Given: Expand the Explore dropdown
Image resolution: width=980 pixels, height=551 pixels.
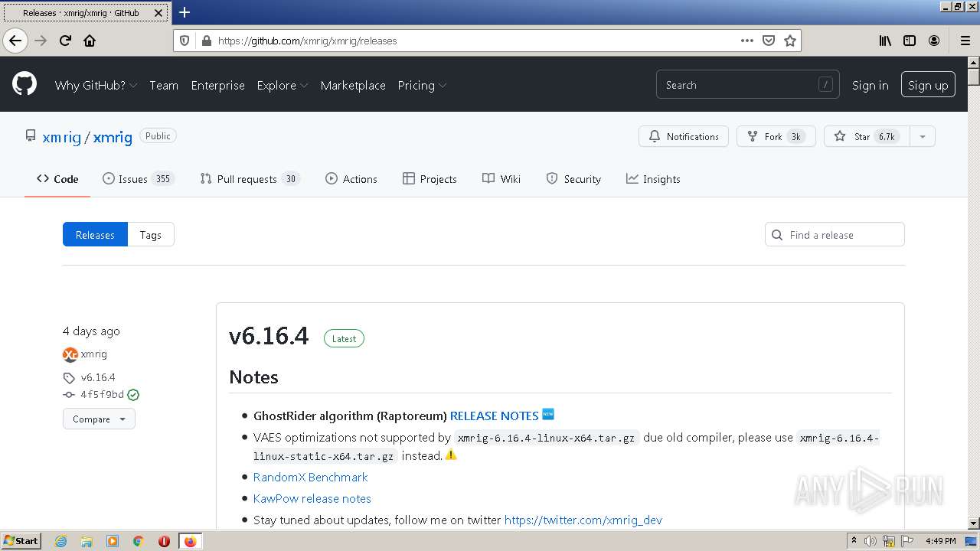Looking at the screenshot, I should pyautogui.click(x=283, y=85).
